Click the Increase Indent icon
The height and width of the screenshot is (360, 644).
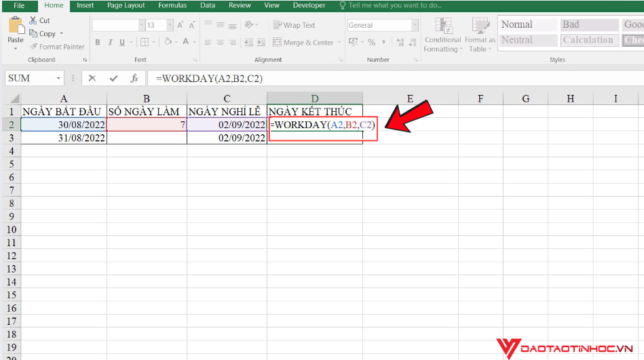tap(261, 42)
